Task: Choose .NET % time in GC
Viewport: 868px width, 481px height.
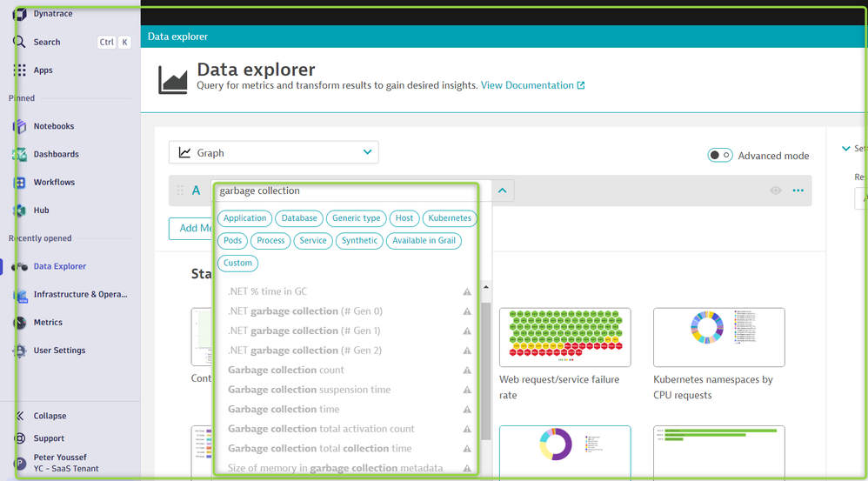Action: point(267,291)
